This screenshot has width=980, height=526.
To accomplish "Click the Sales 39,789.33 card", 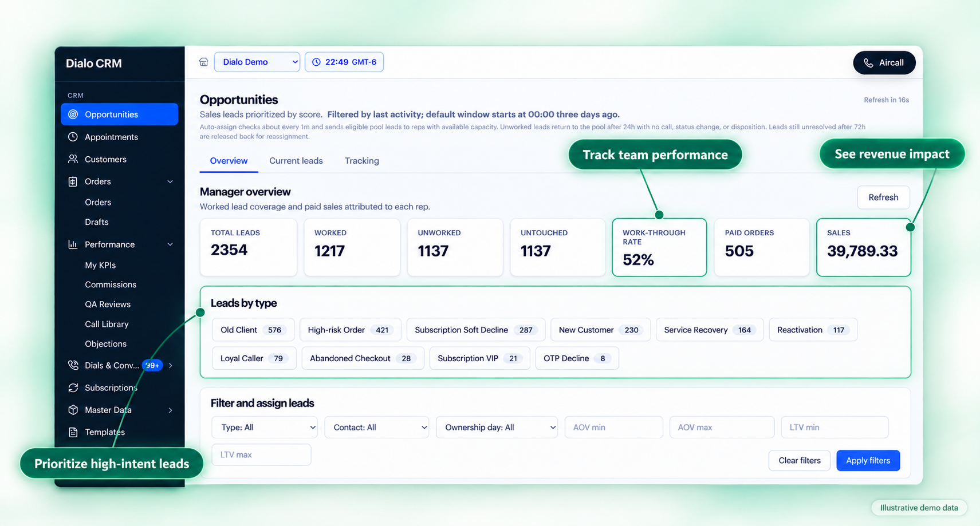I will point(863,247).
